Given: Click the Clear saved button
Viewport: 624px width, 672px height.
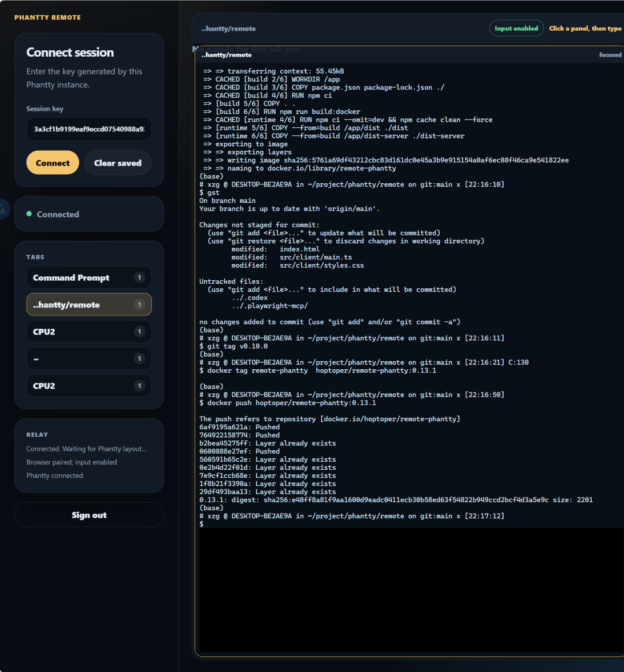Looking at the screenshot, I should (x=117, y=163).
